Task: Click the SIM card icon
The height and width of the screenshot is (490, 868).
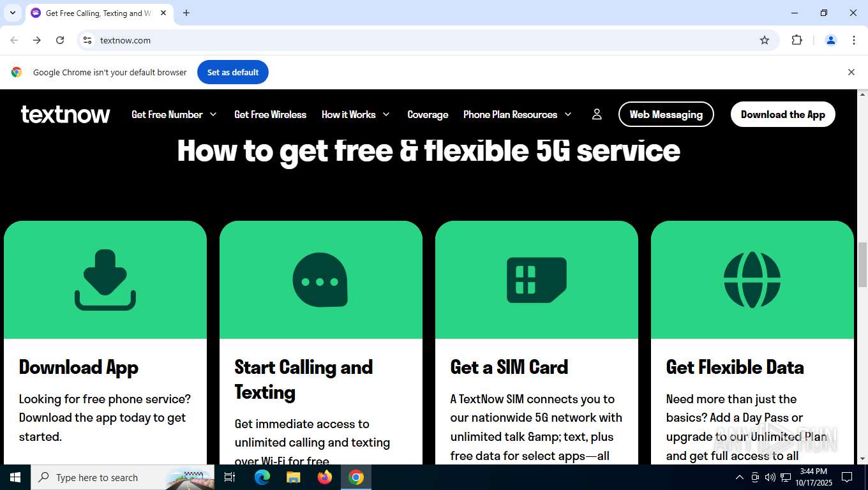Action: (537, 280)
